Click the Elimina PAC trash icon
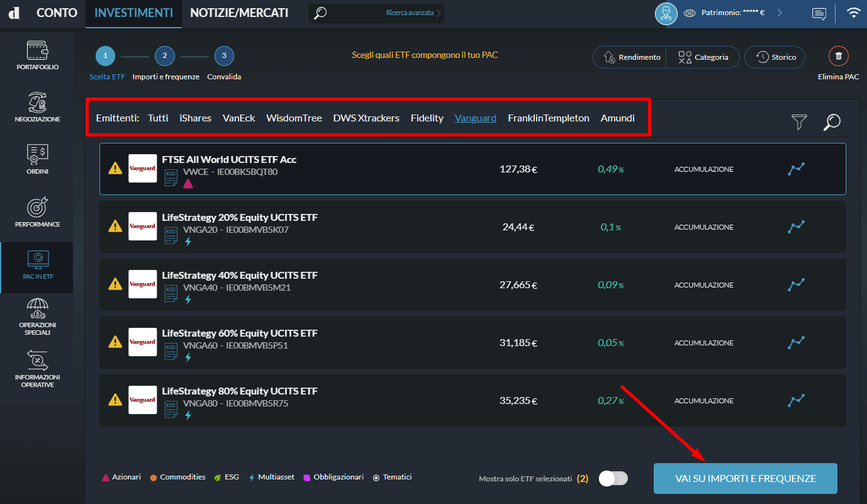 click(838, 57)
